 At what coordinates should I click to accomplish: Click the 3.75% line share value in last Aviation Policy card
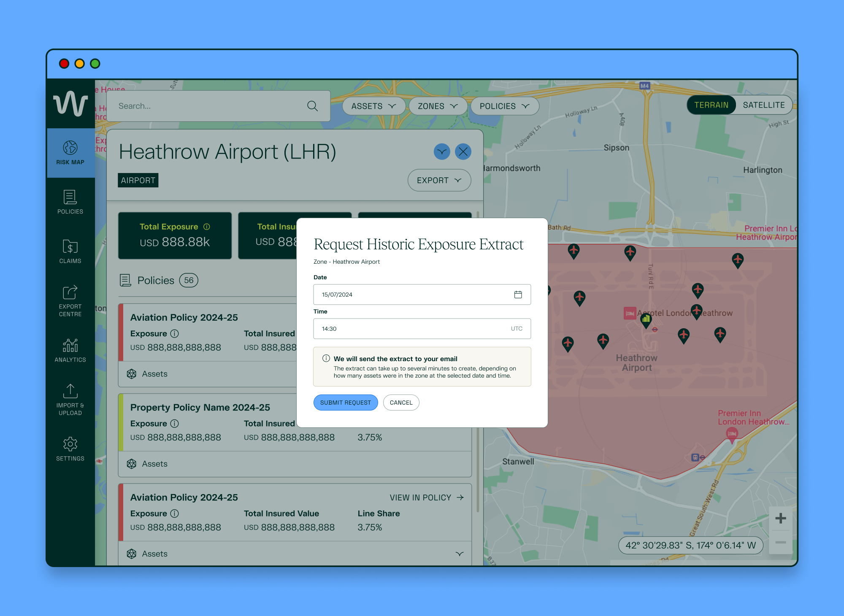pos(370,527)
